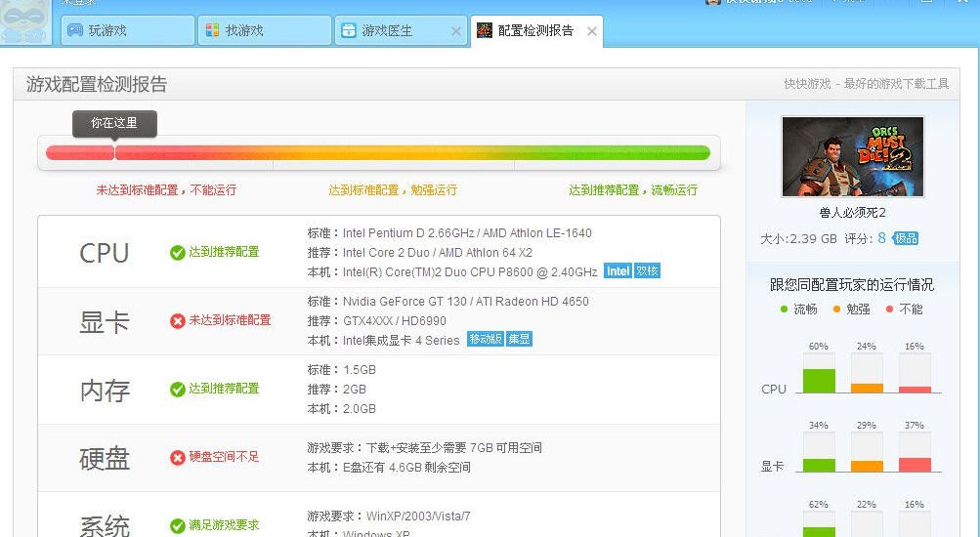Click the CPU 60% green bar

pos(819,381)
